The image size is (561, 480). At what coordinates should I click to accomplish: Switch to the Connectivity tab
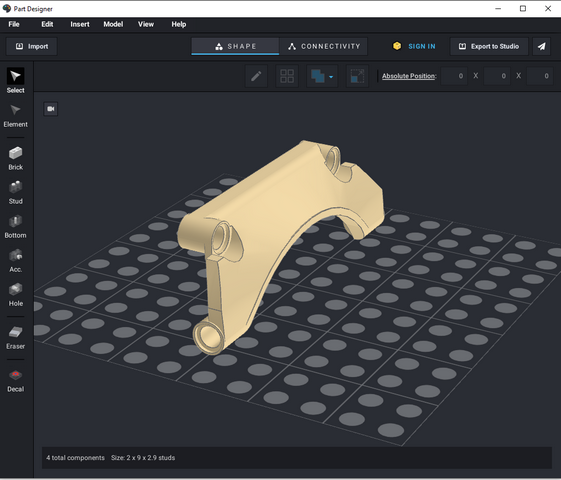[x=323, y=46]
